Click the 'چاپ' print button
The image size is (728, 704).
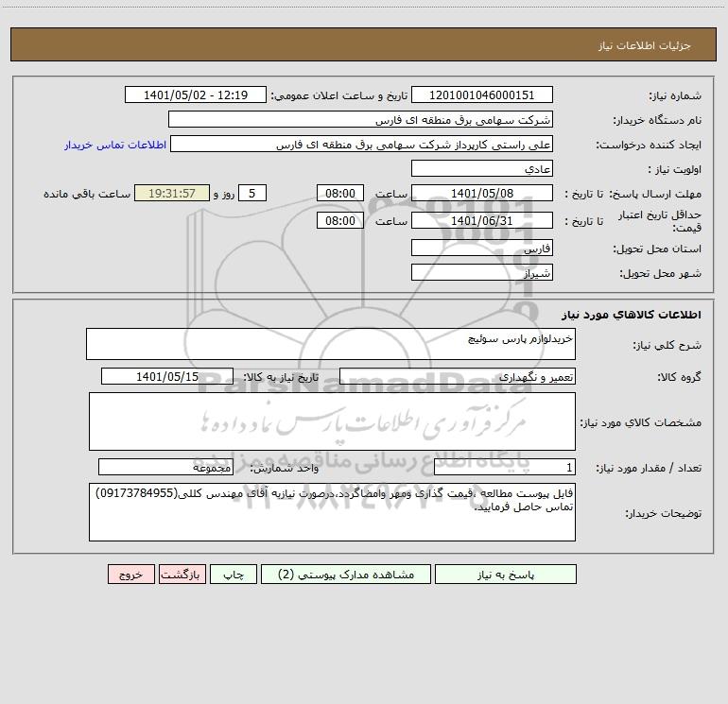pyautogui.click(x=234, y=575)
